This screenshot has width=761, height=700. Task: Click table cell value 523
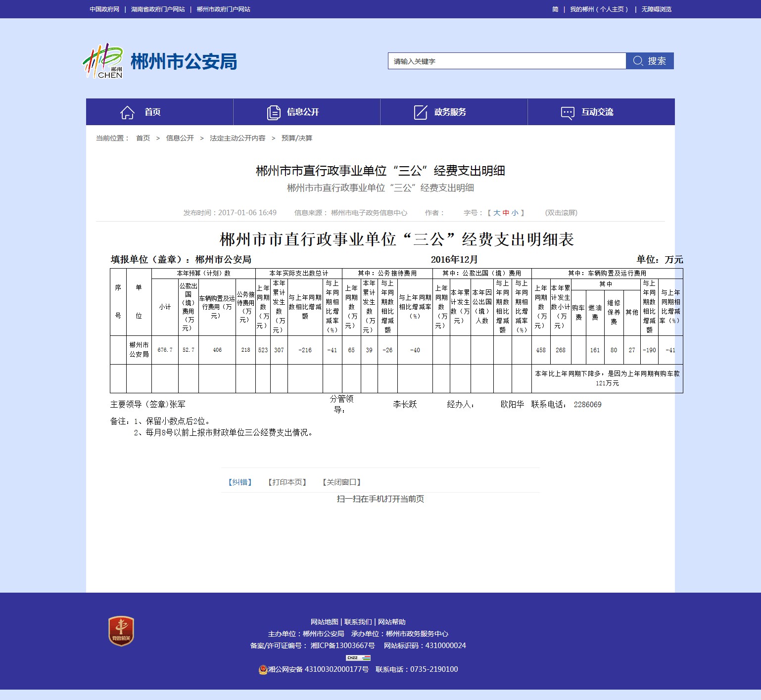(x=263, y=350)
